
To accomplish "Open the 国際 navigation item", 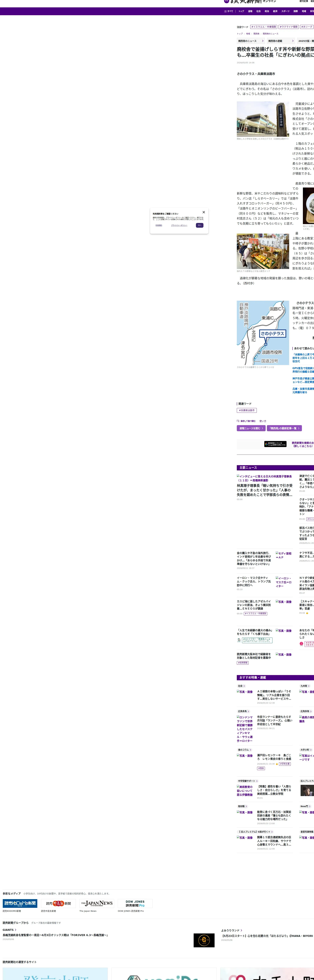I will point(295,11).
